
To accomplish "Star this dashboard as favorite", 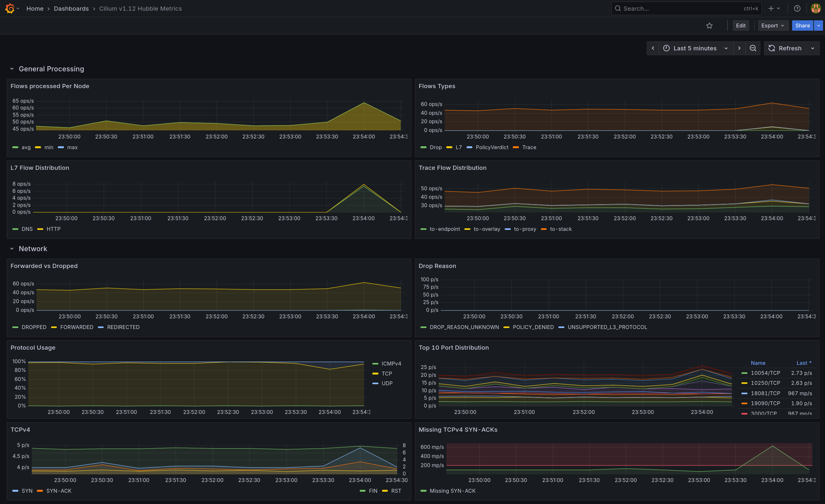I will pyautogui.click(x=709, y=26).
